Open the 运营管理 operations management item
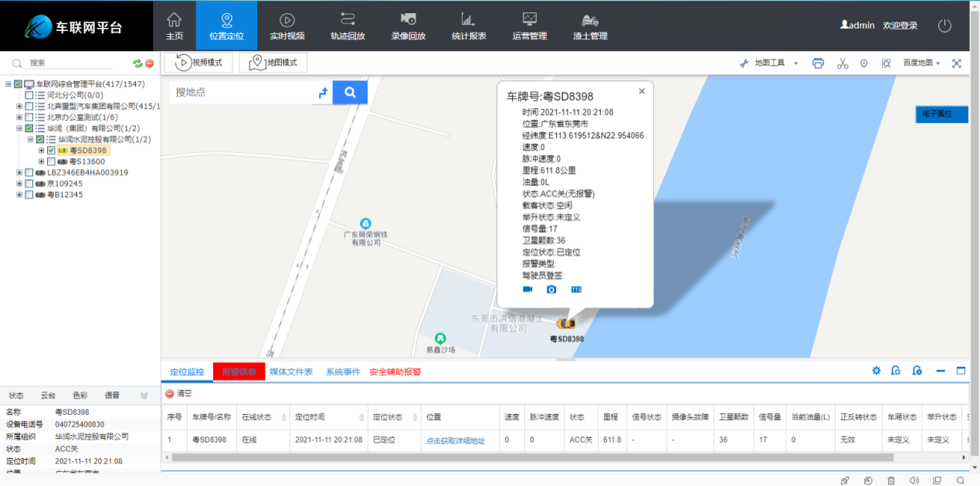The height and width of the screenshot is (486, 980). point(529,25)
